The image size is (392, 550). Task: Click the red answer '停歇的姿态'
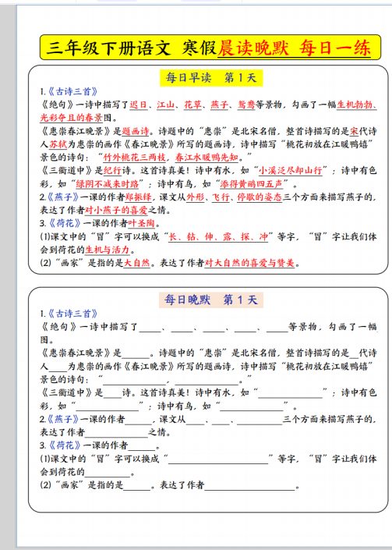click(260, 197)
